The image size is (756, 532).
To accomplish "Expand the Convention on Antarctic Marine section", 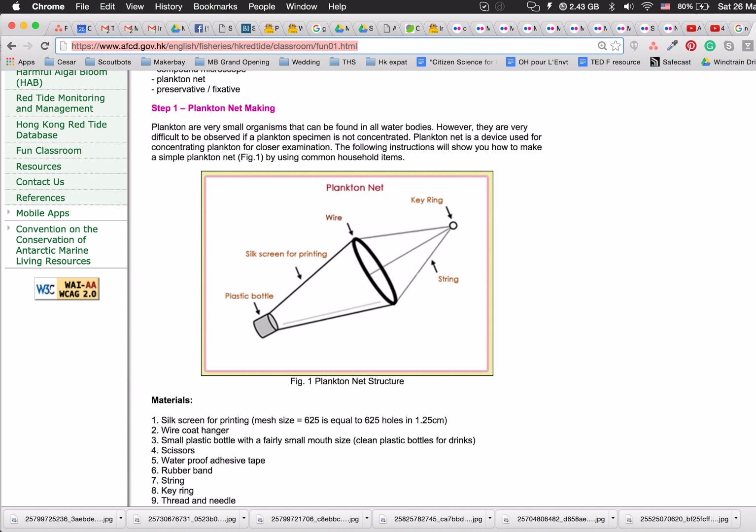I will point(57,245).
